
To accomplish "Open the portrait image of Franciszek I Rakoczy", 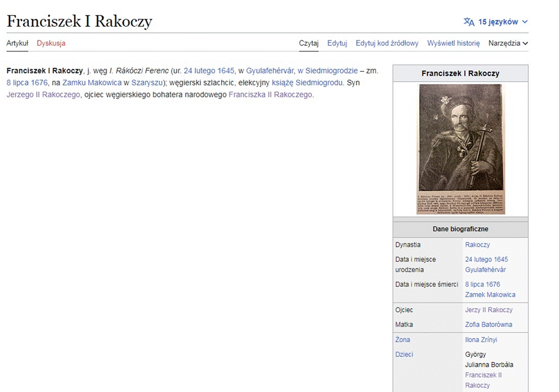I will coord(460,149).
